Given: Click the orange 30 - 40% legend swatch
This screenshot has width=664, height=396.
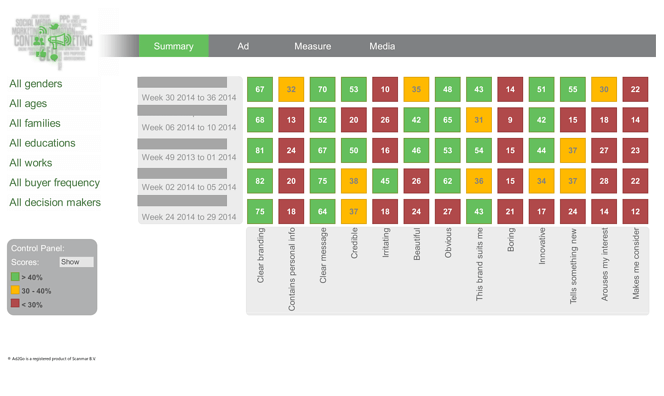Looking at the screenshot, I should 15,291.
